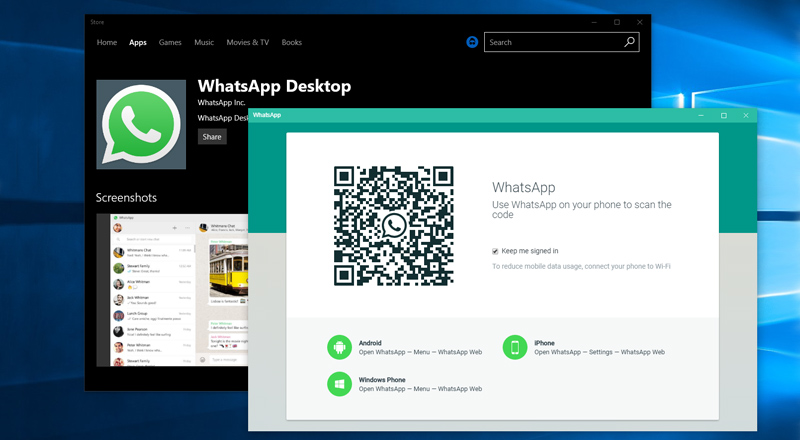The height and width of the screenshot is (440, 800).
Task: Click the green Windows Phone icon
Action: [x=339, y=384]
